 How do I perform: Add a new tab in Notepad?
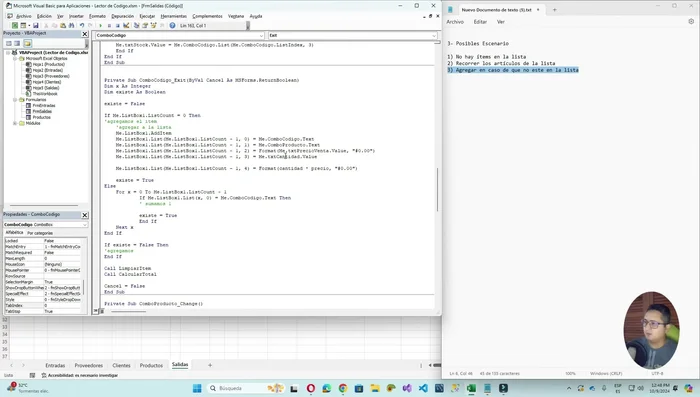pos(554,9)
